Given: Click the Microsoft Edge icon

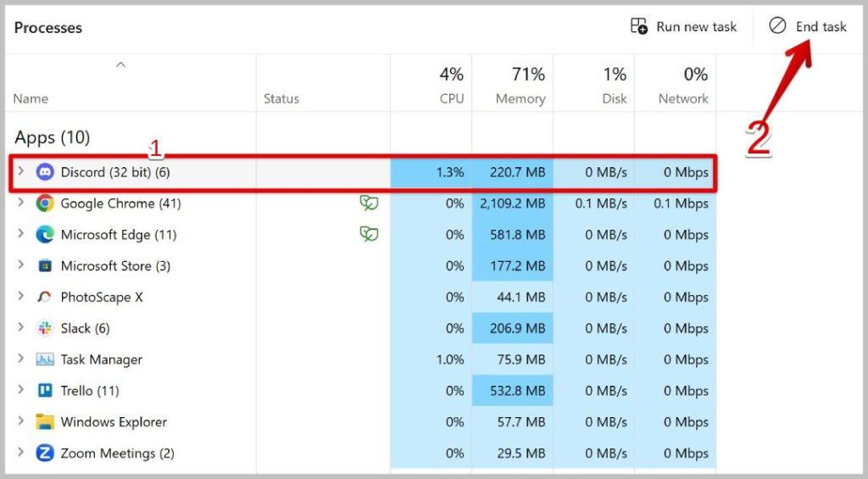Looking at the screenshot, I should coord(45,235).
